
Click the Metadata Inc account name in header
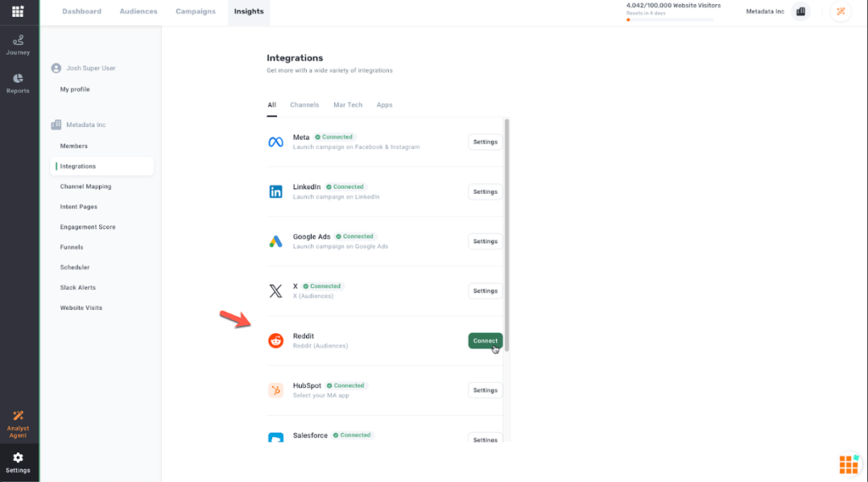765,12
